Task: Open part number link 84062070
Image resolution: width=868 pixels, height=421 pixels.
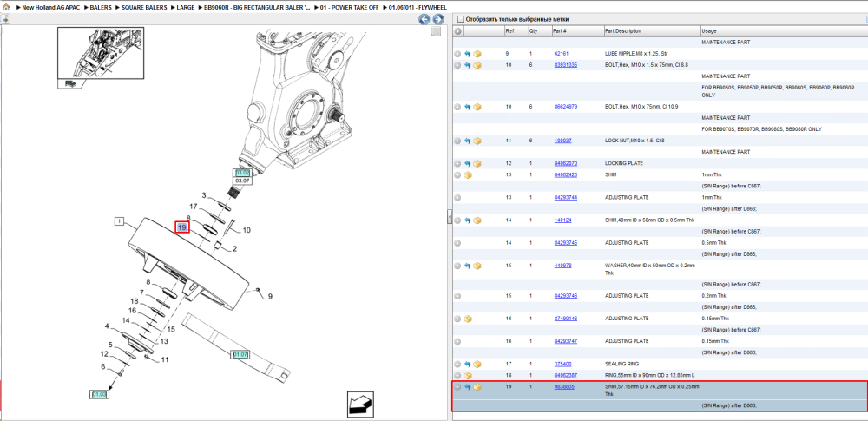Action: 566,163
